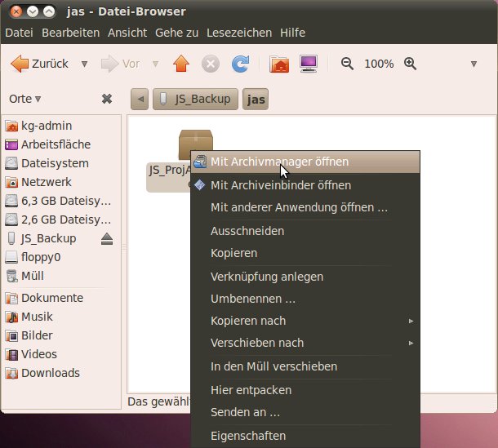Click the computer icon in toolbar
This screenshot has width=498, height=448.
[309, 64]
